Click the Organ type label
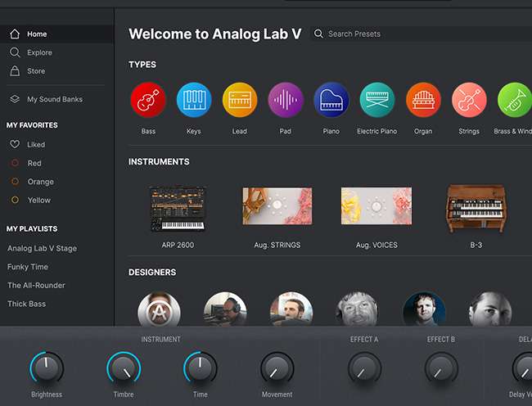532x406 pixels. click(x=423, y=131)
